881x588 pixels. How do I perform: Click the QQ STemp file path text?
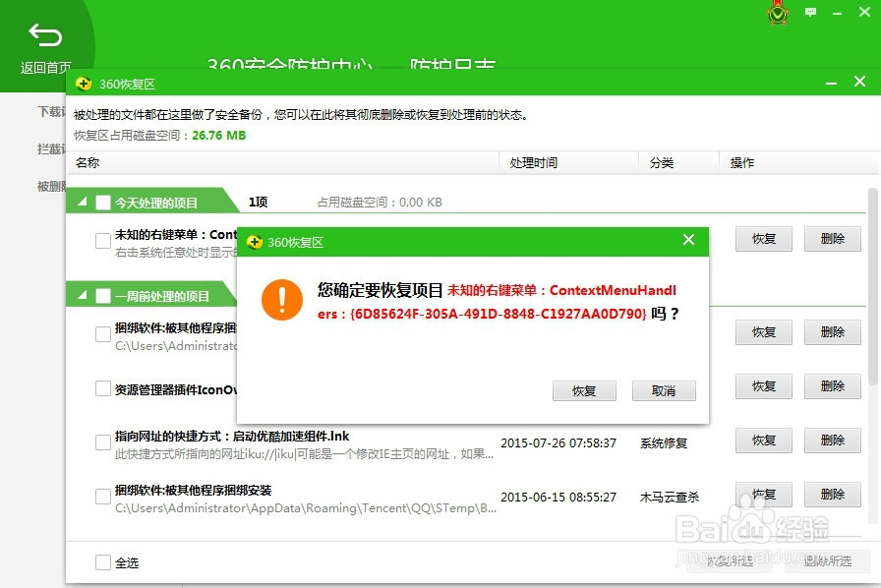(306, 508)
